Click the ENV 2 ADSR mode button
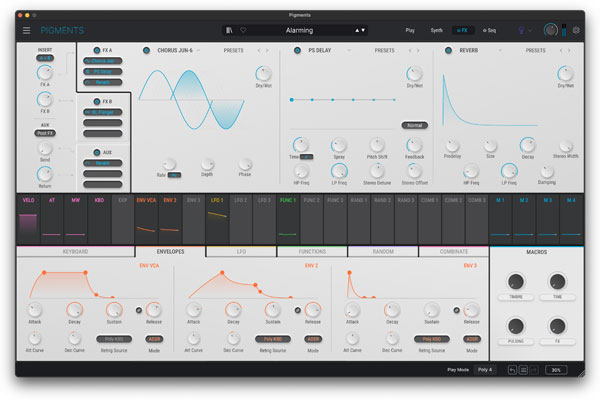Viewport: 600px width, 400px height. coord(313,339)
